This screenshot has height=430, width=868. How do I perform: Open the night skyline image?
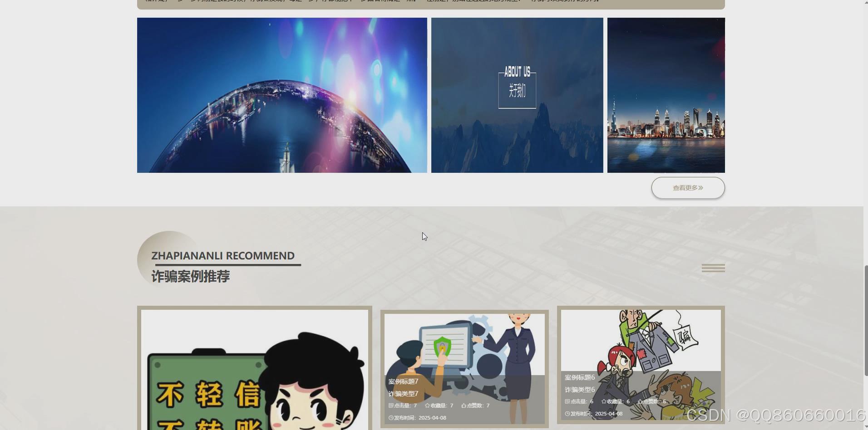[x=666, y=95]
